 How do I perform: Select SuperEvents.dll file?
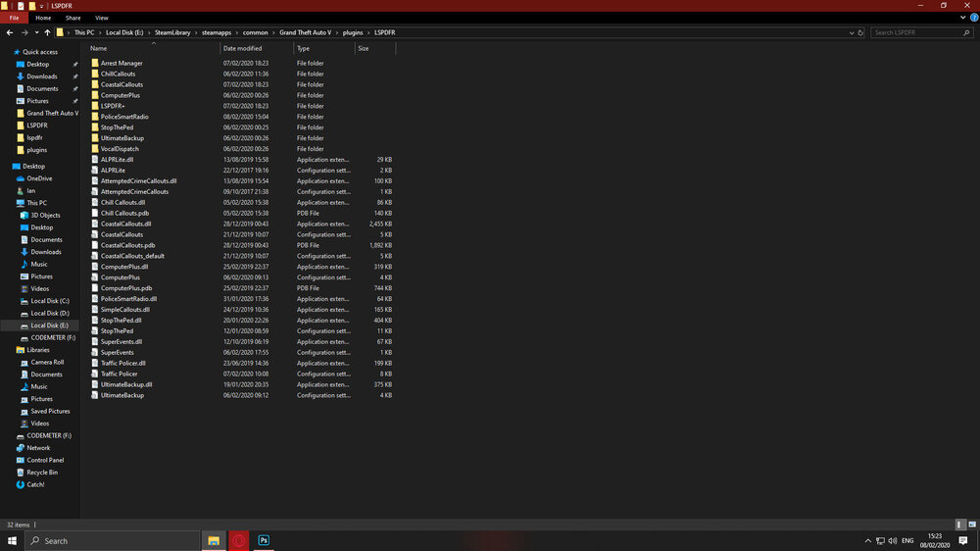click(x=122, y=342)
